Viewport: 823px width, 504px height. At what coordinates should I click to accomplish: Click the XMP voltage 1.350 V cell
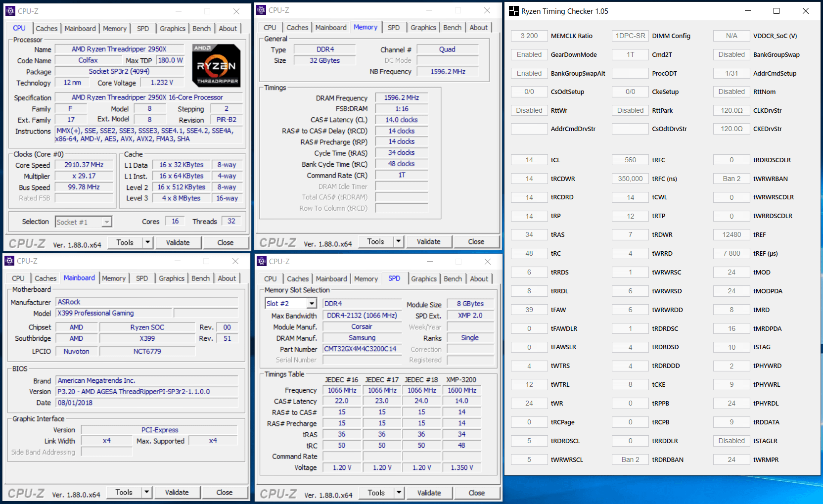[x=462, y=467]
